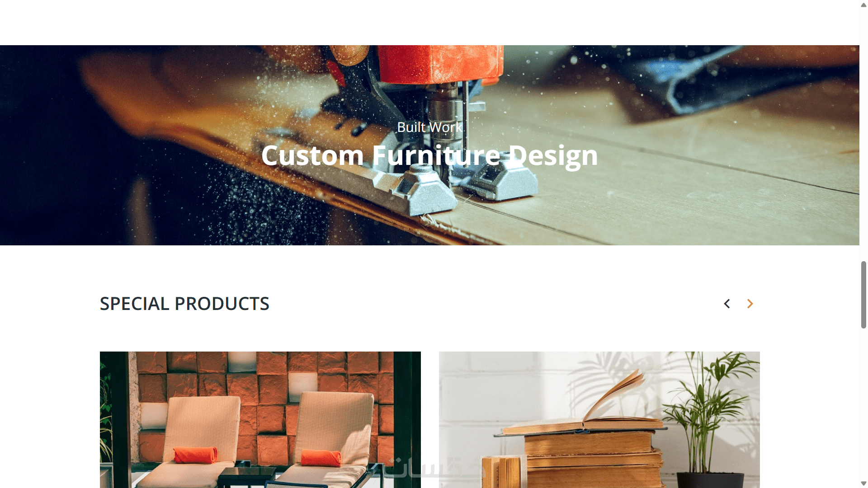Click the SPECIAL PRODUCTS section heading
This screenshot has height=488, width=868.
tap(184, 304)
